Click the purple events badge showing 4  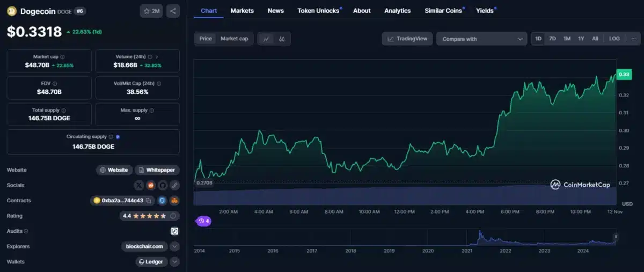204,221
